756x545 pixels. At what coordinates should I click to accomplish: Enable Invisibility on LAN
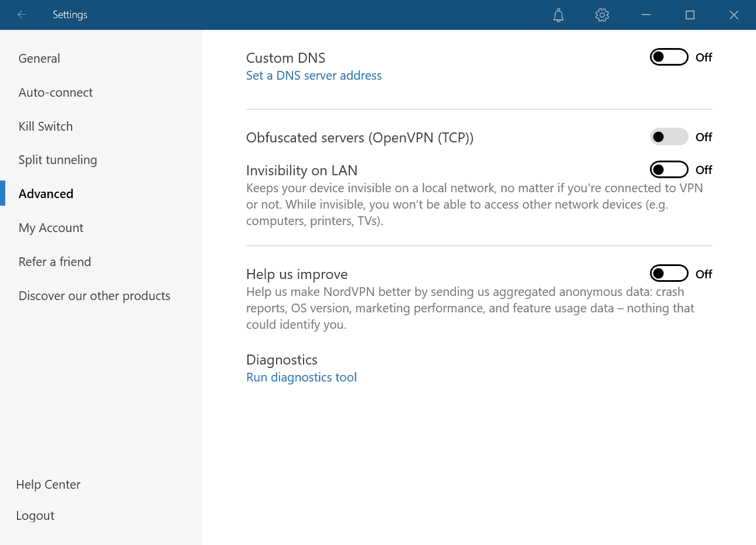pyautogui.click(x=669, y=169)
